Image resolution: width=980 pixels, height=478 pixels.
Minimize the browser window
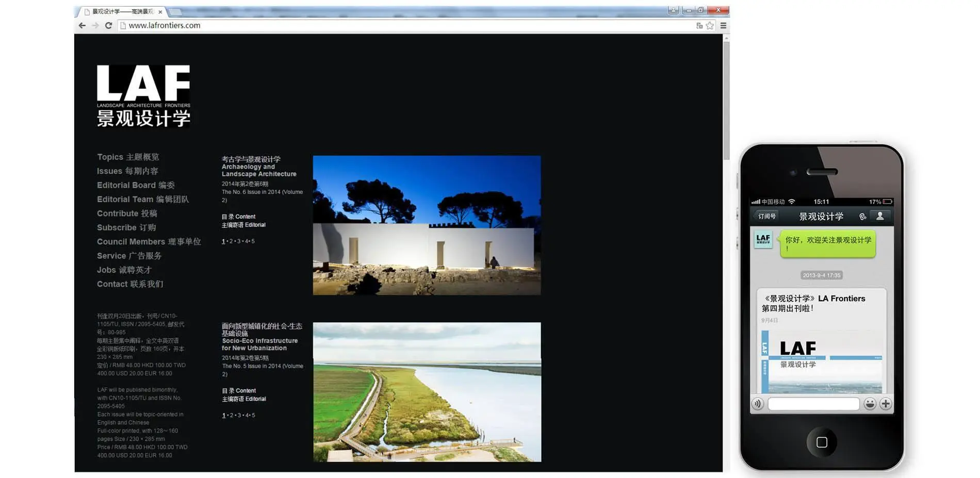coord(688,10)
